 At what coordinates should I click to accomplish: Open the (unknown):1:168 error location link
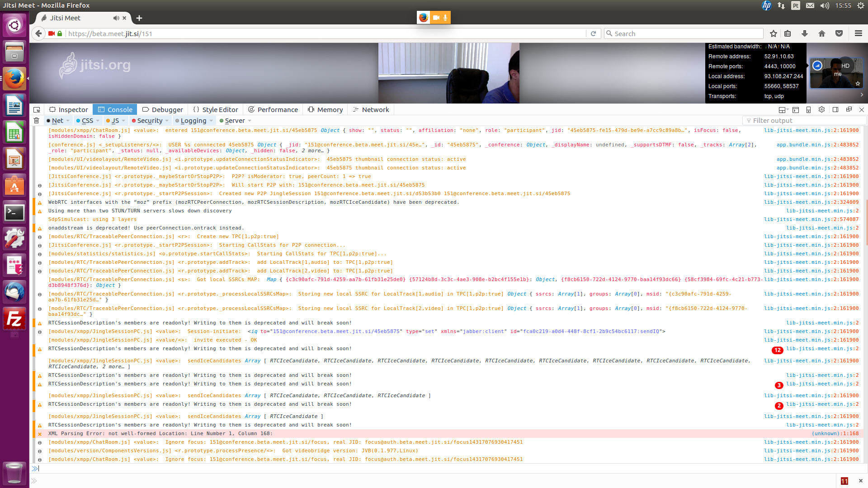[x=835, y=434]
